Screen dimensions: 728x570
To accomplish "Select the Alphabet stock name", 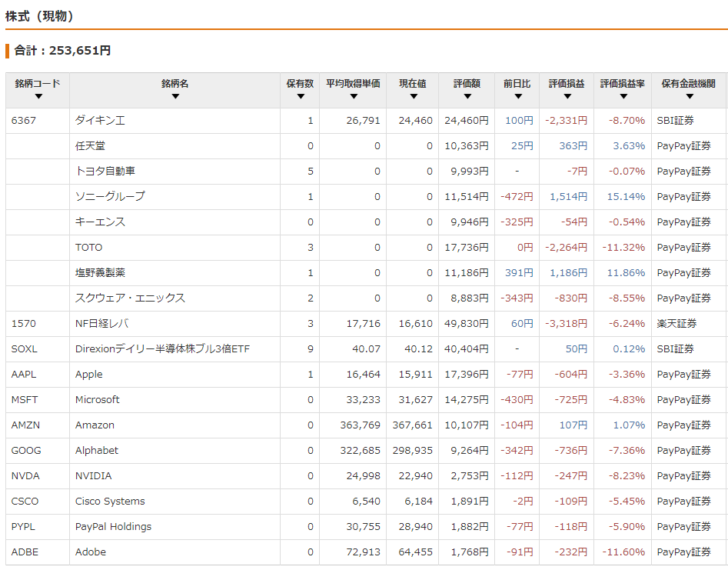I will (x=97, y=451).
